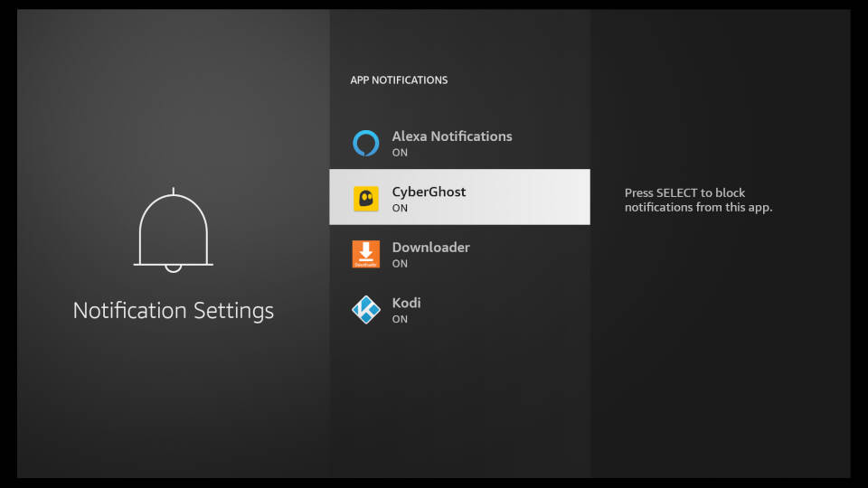
Task: Select the Downloader app name
Action: coord(430,248)
